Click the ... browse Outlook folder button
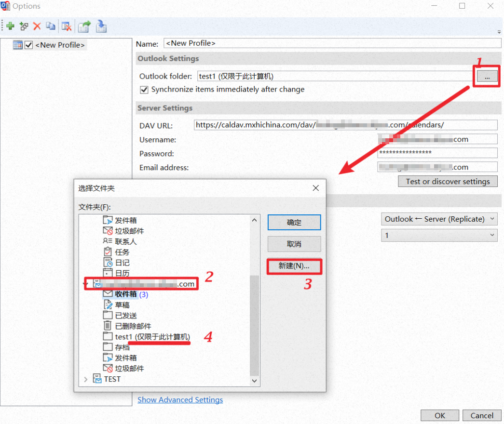This screenshot has width=504, height=424. [x=487, y=77]
